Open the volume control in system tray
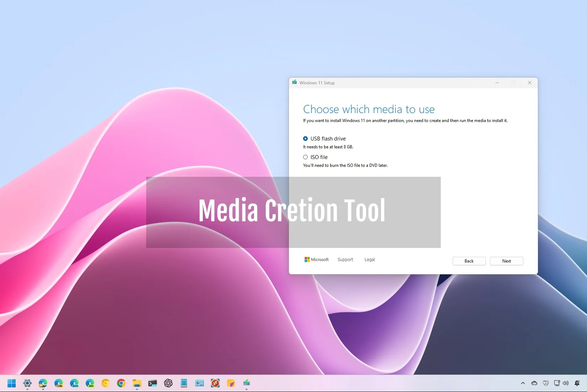Image resolution: width=587 pixels, height=392 pixels. click(x=565, y=383)
